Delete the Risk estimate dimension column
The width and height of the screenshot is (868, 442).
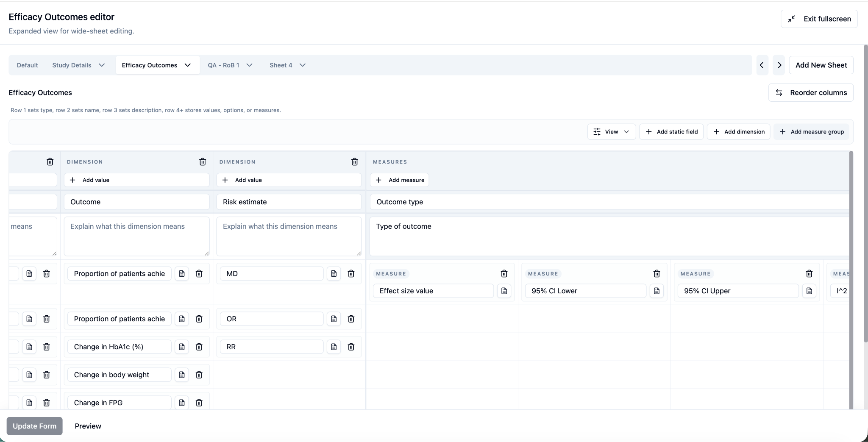tap(355, 162)
